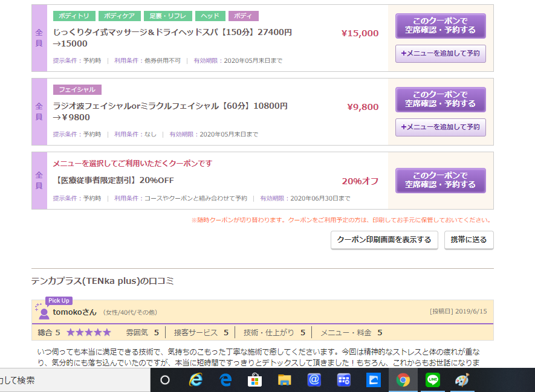Add menu to the facial coupon booking

(x=440, y=127)
